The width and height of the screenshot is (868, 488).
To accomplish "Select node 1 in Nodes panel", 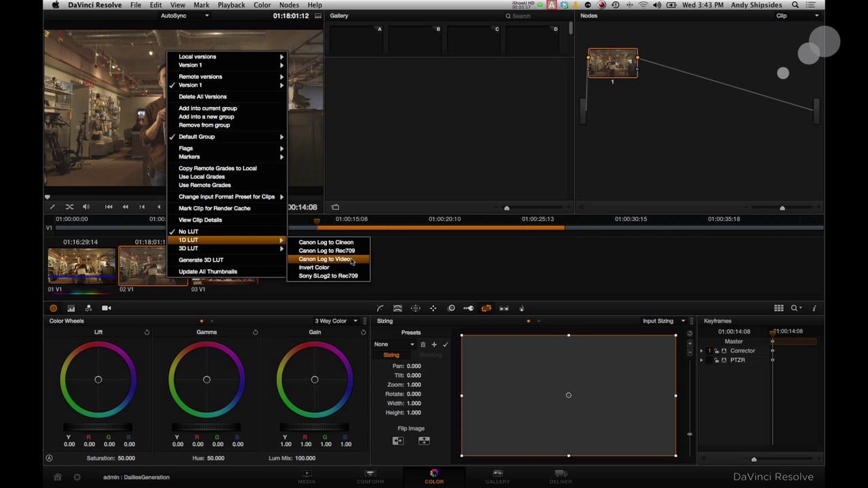I will pyautogui.click(x=613, y=63).
